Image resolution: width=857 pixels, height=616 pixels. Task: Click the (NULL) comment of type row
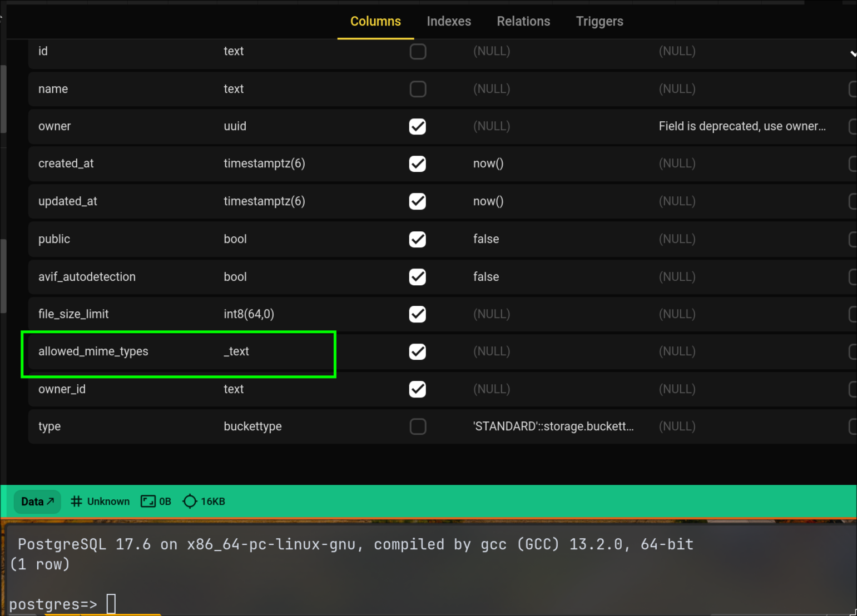tap(677, 426)
